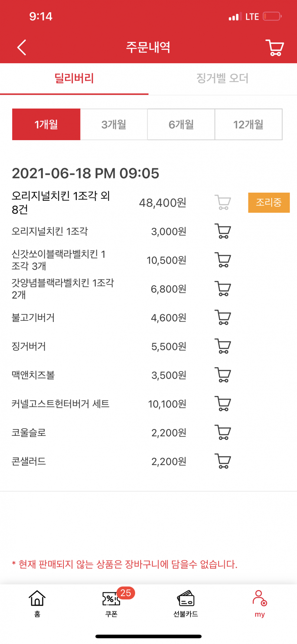The width and height of the screenshot is (297, 644).
Task: Open the 쿠폰 tab with 25 badge
Action: click(111, 602)
